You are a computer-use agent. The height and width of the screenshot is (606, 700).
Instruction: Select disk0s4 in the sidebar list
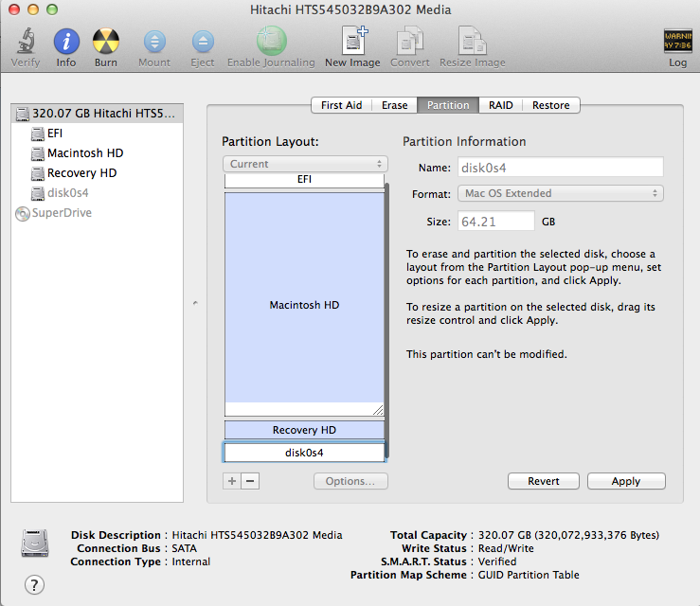(97, 193)
